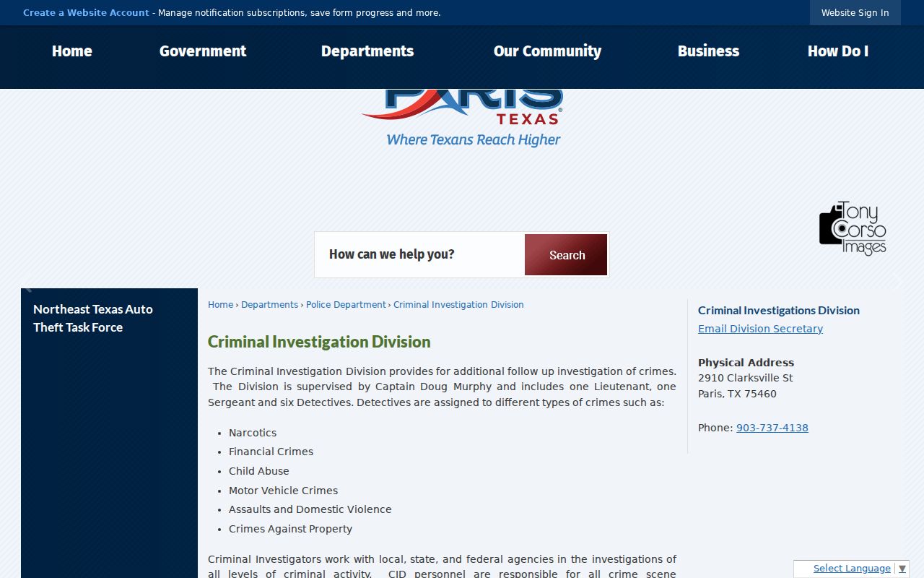Click the 'Financial Crimes' list item

[x=271, y=452]
